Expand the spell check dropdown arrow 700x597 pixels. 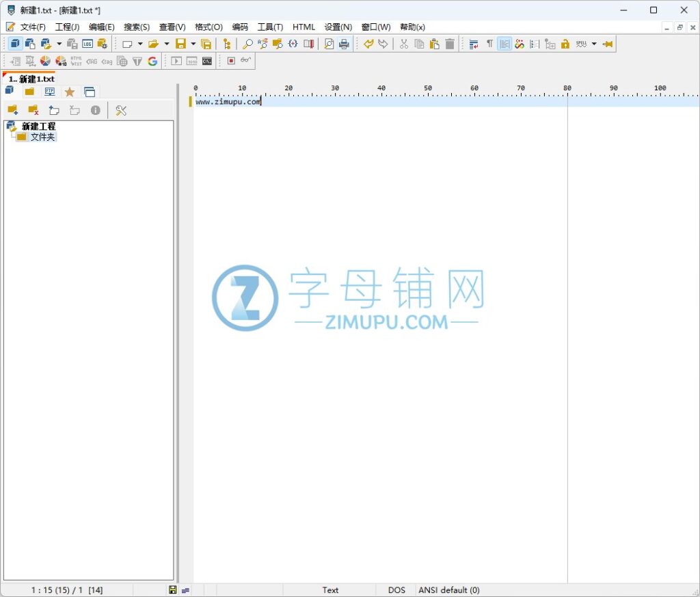[x=594, y=44]
